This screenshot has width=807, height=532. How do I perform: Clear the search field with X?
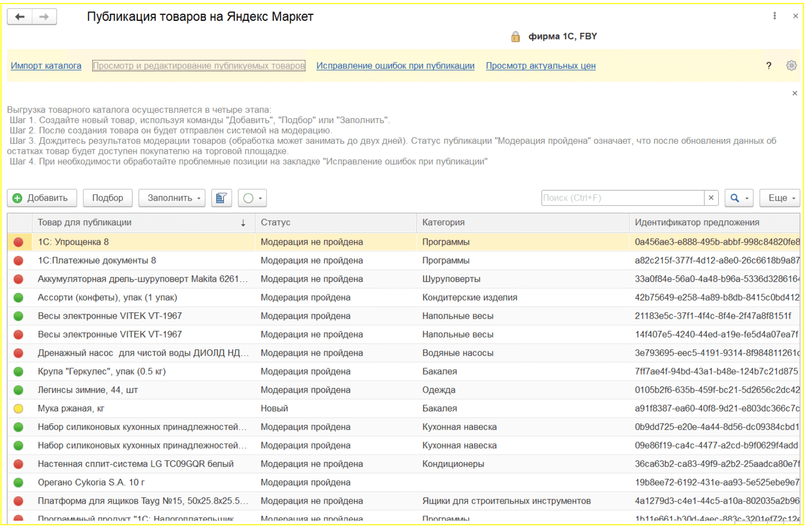click(711, 198)
